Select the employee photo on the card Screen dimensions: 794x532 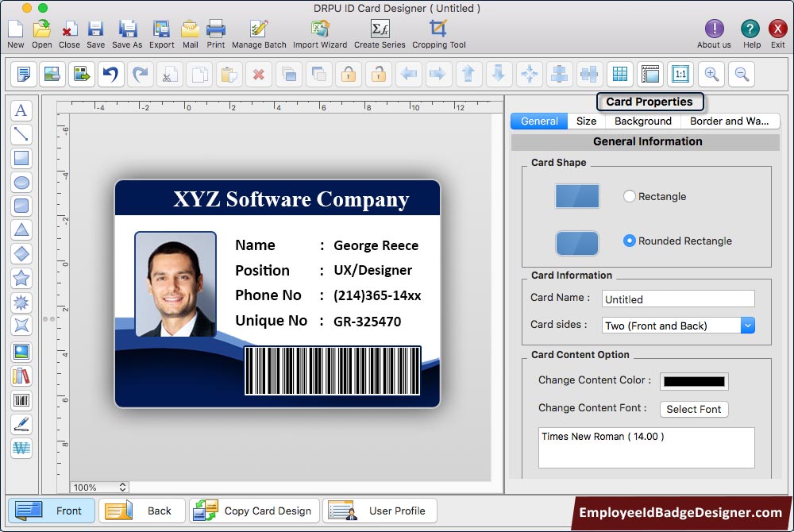coord(175,284)
